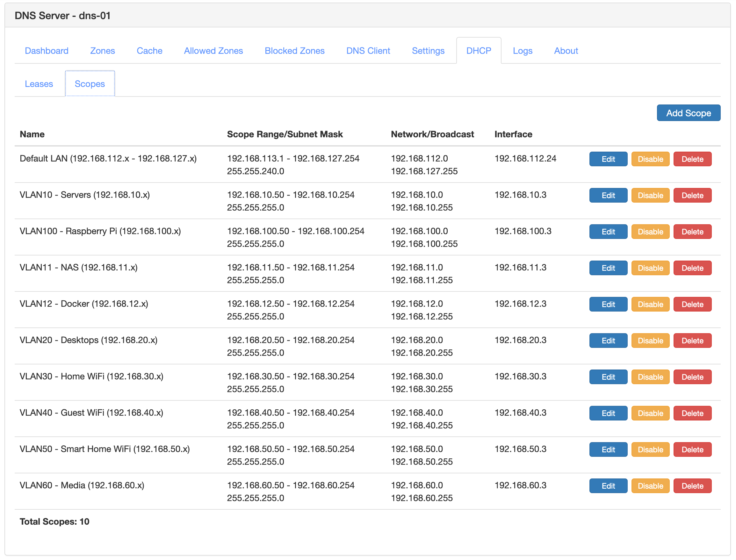The height and width of the screenshot is (560, 736).
Task: Open the Zones tab
Action: tap(102, 51)
